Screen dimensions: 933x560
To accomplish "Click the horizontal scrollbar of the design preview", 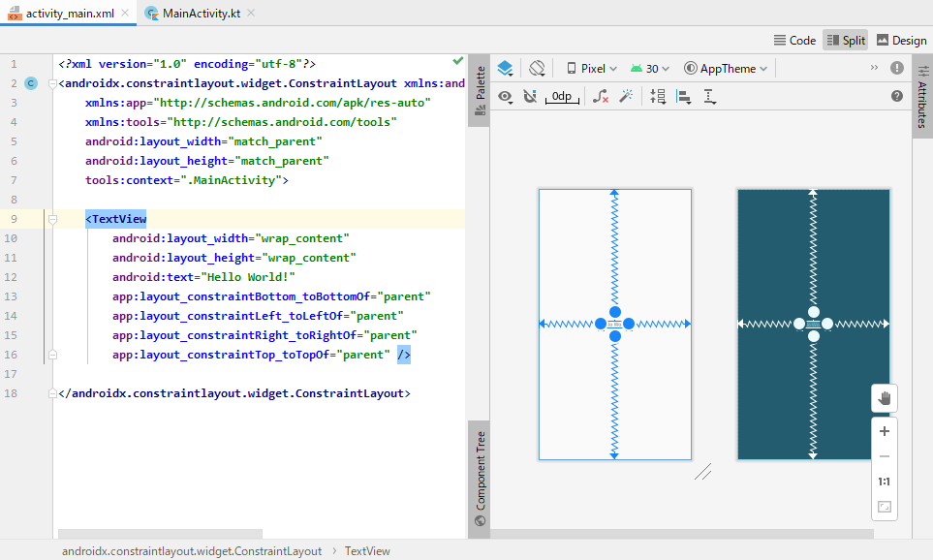I will click(682, 535).
